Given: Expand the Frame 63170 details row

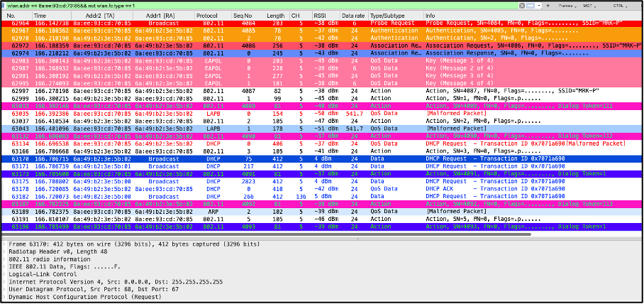Looking at the screenshot, I should (x=3, y=243).
